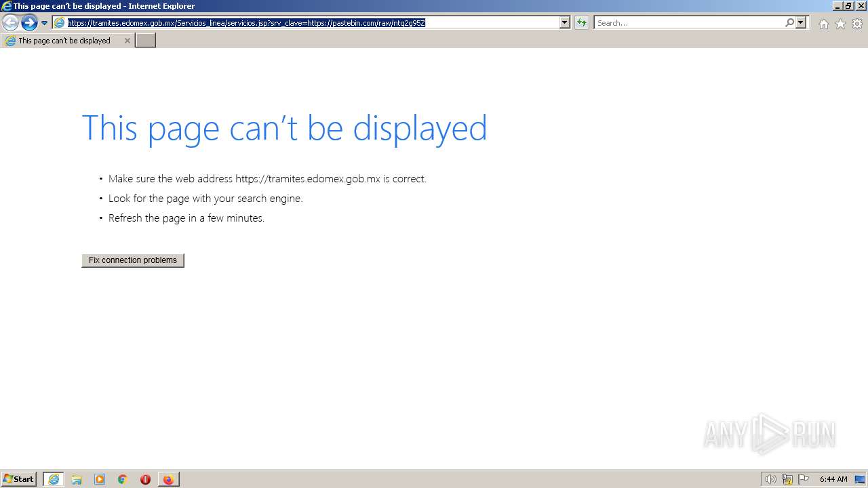Click the 'This page can't be displayed' heading

tap(284, 127)
